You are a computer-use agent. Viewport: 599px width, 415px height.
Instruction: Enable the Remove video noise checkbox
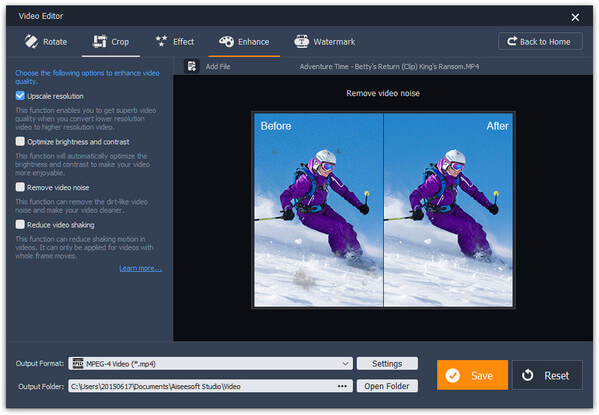pyautogui.click(x=20, y=187)
